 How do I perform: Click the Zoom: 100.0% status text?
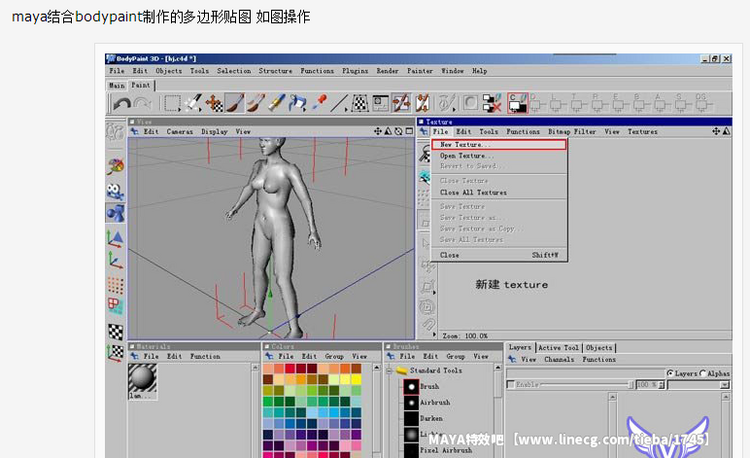pyautogui.click(x=465, y=336)
